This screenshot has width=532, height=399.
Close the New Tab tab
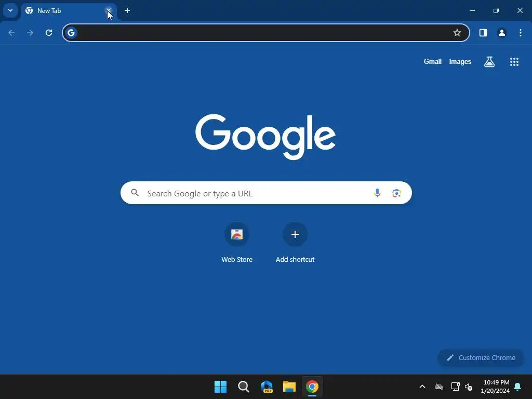tap(109, 10)
